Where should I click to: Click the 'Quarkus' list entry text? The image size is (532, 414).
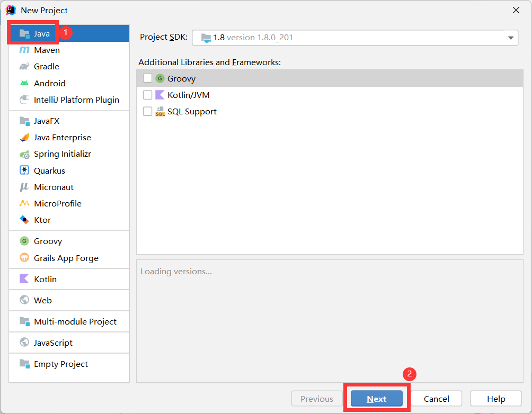pyautogui.click(x=49, y=170)
